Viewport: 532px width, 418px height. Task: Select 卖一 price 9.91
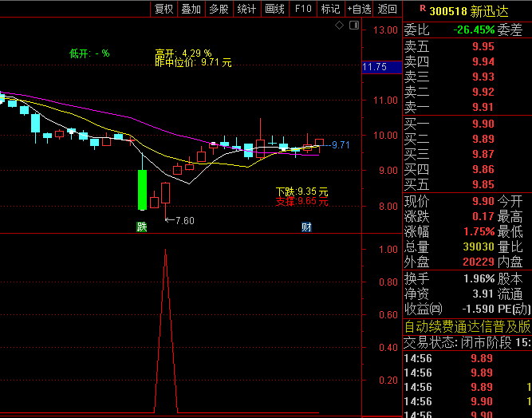[483, 107]
